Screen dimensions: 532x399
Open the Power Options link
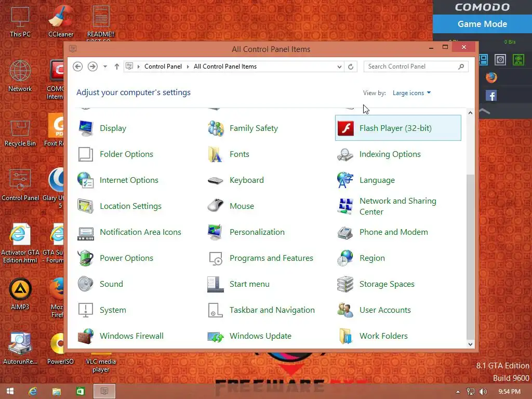127,258
